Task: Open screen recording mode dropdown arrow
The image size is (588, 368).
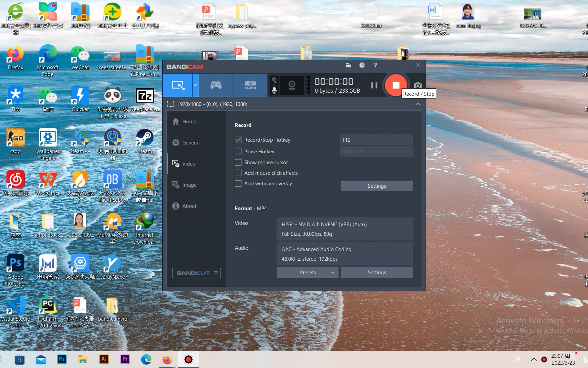Action: [195, 85]
